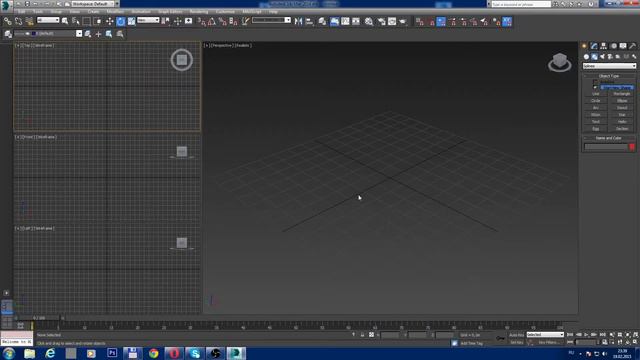Select the Geometry category icon
The width and height of the screenshot is (640, 360).
click(587, 56)
